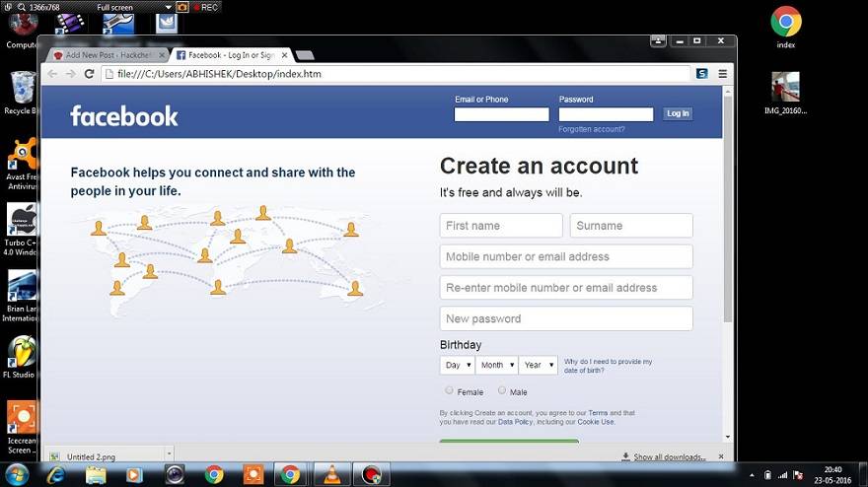Click the address bar showing index.htm path
This screenshot has width=868, height=487.
click(x=396, y=74)
